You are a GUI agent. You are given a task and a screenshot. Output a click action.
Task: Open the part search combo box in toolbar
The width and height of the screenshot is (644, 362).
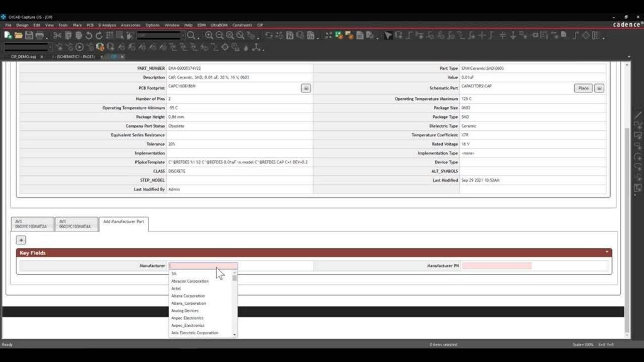point(160,36)
